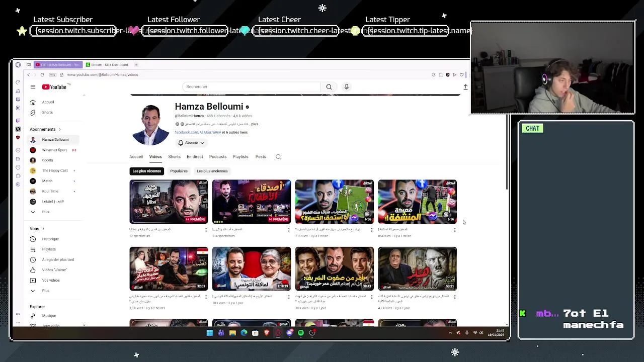
Task: Switch to the Shorts channel tab
Action: click(x=174, y=157)
